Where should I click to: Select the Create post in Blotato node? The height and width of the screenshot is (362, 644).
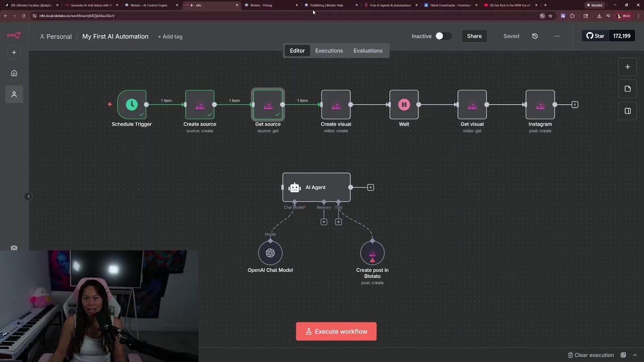coord(372,253)
